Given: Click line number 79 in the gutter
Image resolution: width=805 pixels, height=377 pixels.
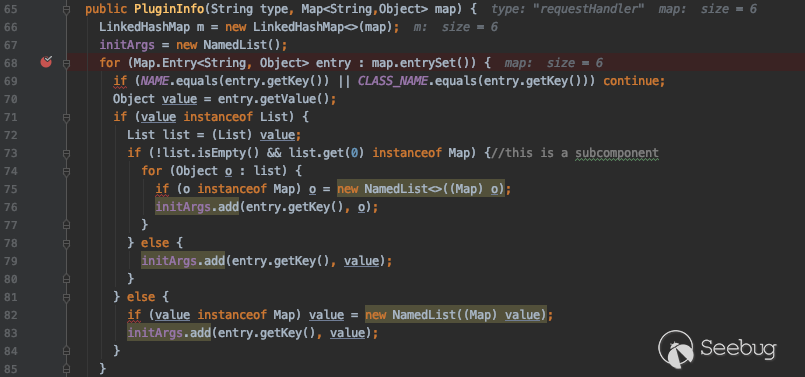Looking at the screenshot, I should (x=10, y=261).
